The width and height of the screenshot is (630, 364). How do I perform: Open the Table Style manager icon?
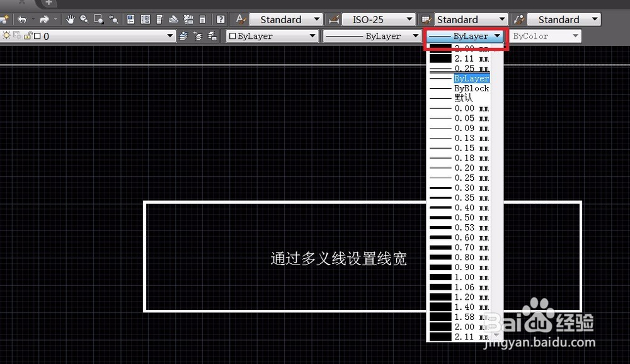[427, 20]
